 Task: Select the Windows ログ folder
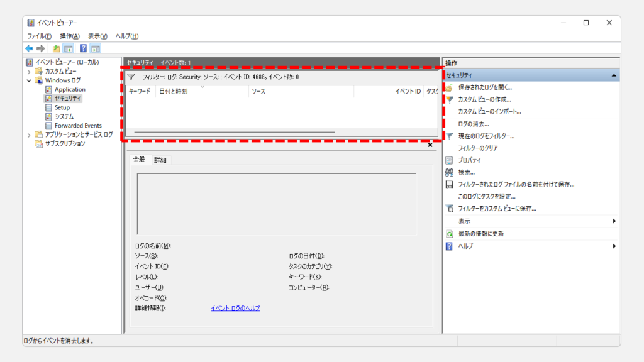pos(62,80)
